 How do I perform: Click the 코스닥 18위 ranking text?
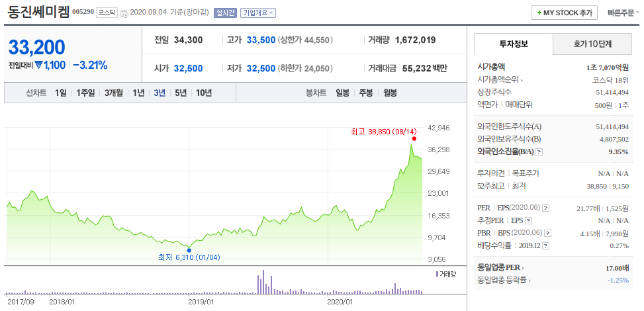pyautogui.click(x=611, y=80)
